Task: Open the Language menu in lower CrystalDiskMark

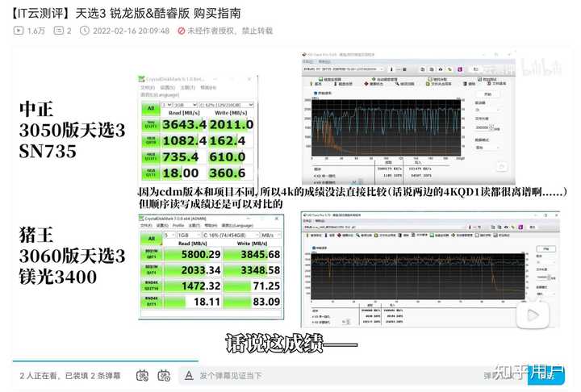Action: point(237,225)
